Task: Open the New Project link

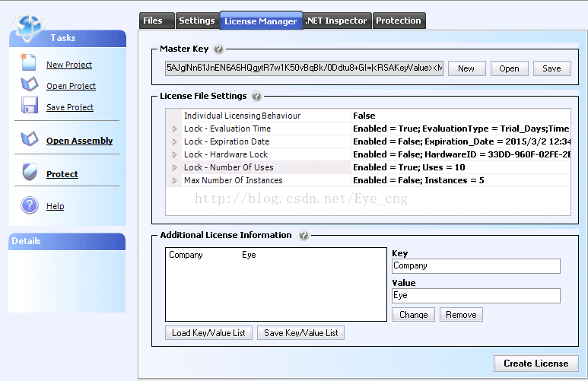Action: click(x=69, y=65)
